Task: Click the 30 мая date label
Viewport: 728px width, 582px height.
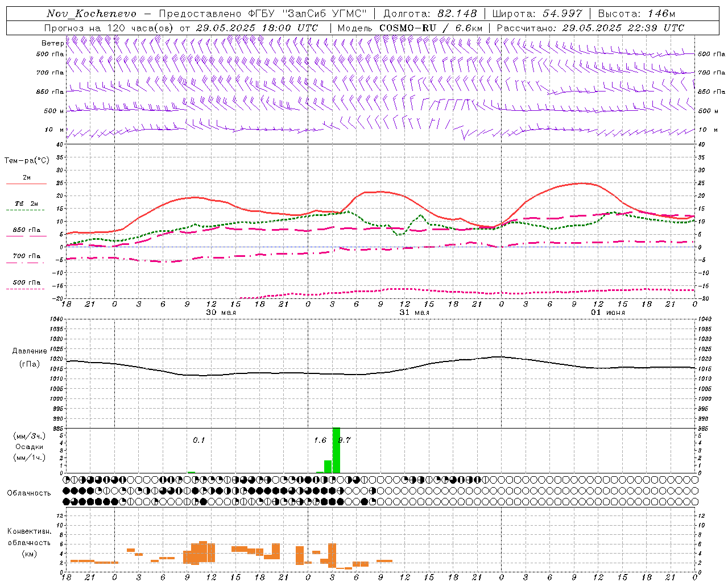Action: point(221,313)
